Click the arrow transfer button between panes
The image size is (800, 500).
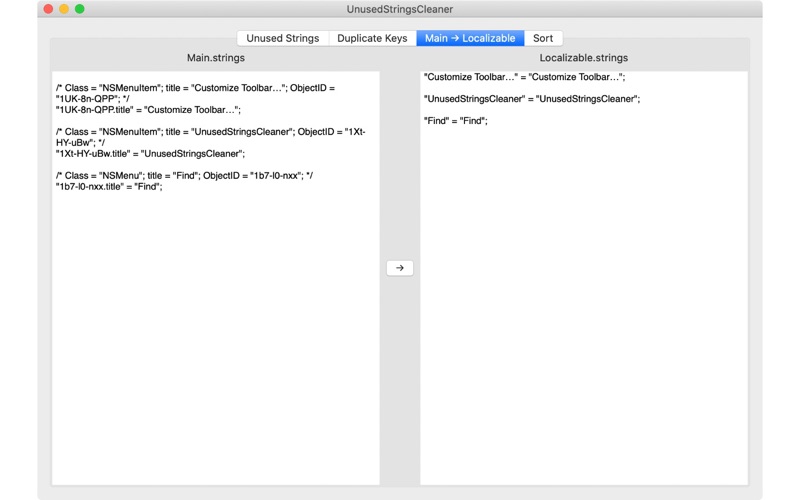399,268
